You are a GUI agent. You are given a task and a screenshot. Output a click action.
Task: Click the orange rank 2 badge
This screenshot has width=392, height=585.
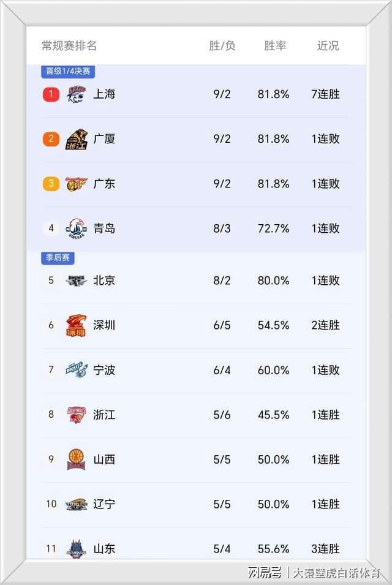point(51,139)
